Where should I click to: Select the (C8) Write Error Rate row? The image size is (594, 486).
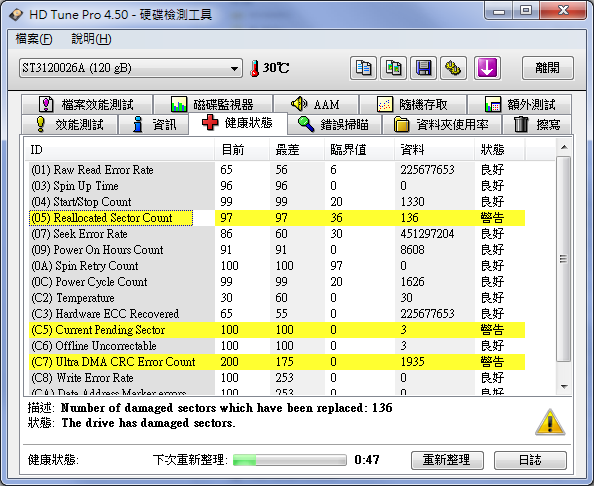coord(277,378)
